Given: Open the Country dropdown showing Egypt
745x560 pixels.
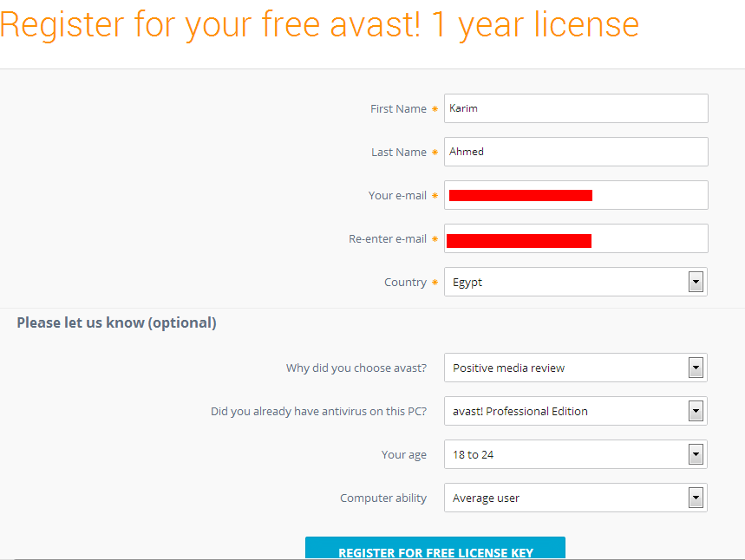Looking at the screenshot, I should tap(576, 282).
